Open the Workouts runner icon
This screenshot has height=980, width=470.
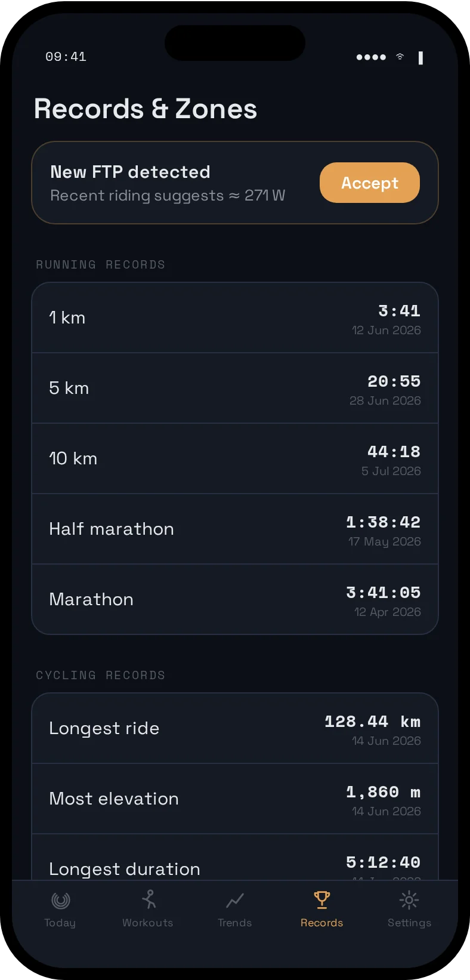point(149,900)
